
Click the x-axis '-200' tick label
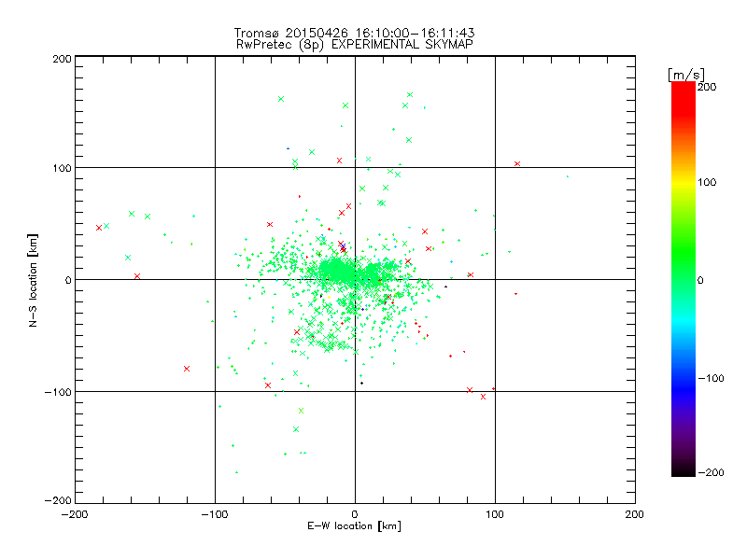tap(75, 514)
